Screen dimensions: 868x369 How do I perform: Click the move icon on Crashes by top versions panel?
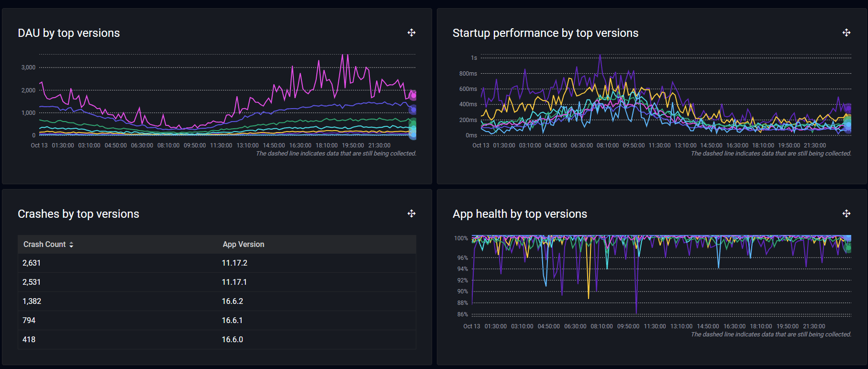click(x=412, y=213)
